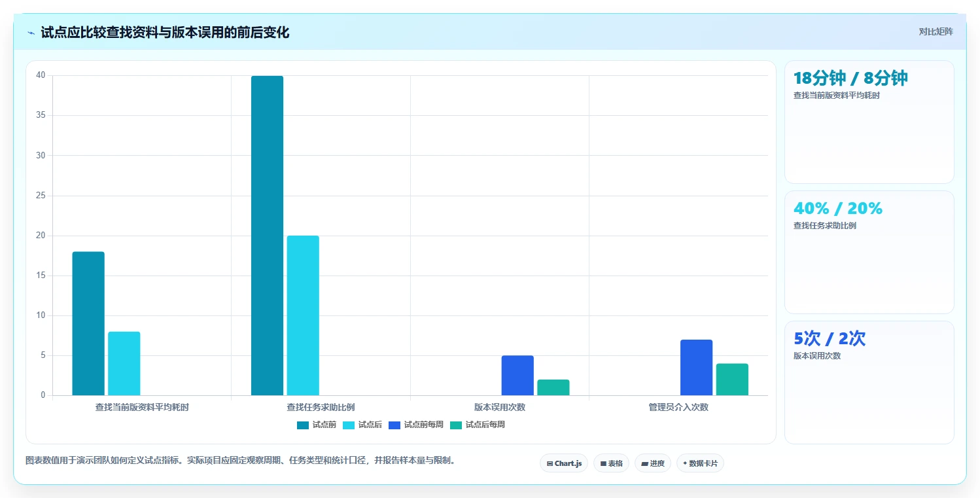The image size is (980, 498).
Task: Toggle the 试点前每周 legend item
Action: pyautogui.click(x=416, y=425)
